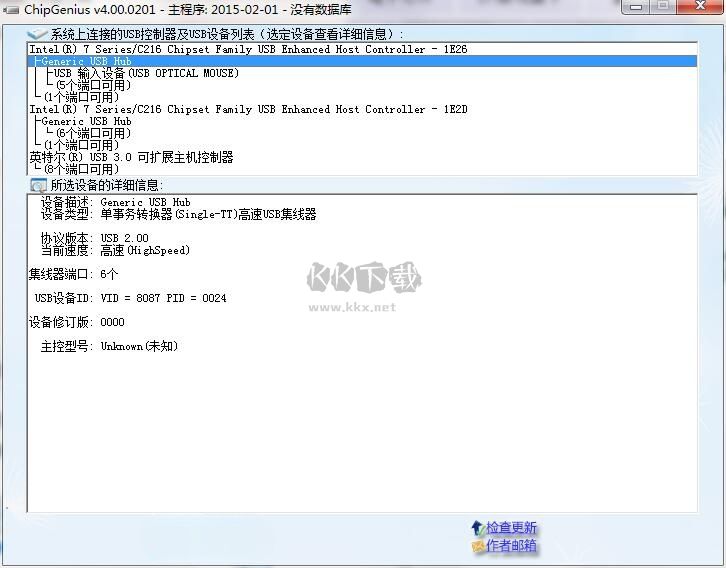Click the USB device list header icon
This screenshot has width=726, height=568.
point(37,35)
